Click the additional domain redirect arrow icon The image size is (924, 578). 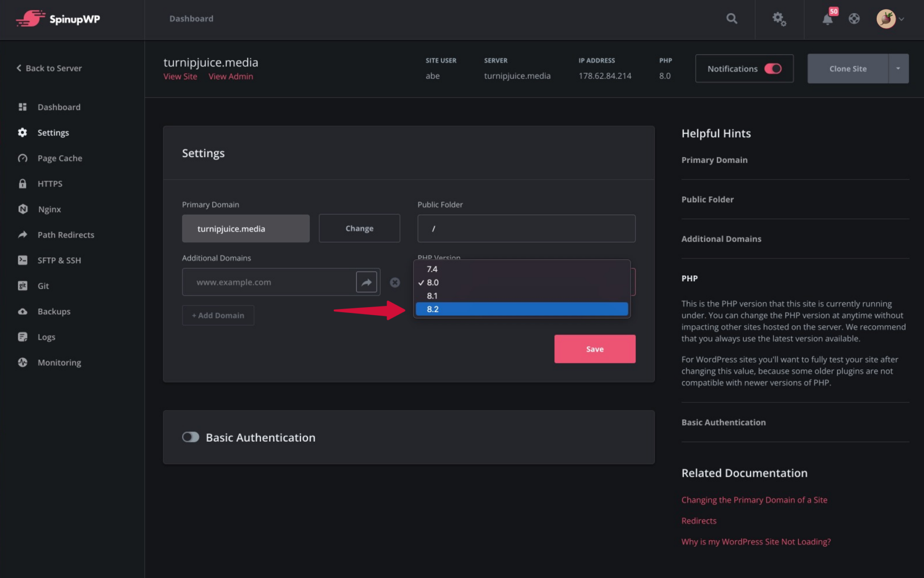(x=366, y=282)
